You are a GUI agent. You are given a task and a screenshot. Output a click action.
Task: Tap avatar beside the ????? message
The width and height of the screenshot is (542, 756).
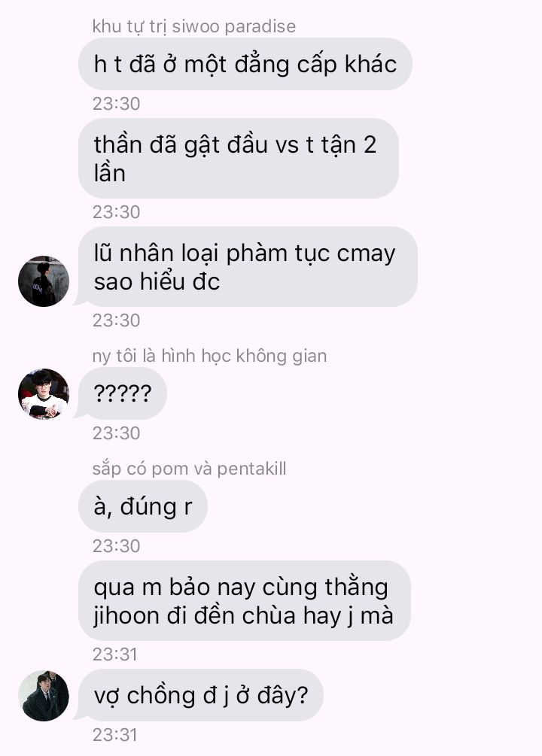tap(44, 394)
